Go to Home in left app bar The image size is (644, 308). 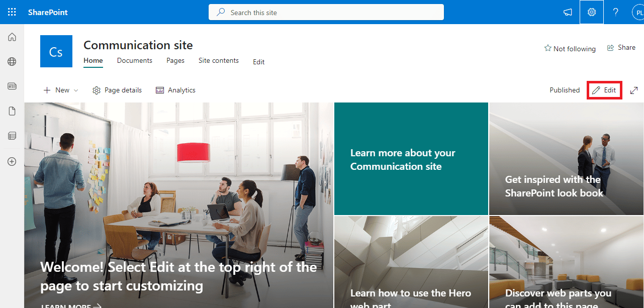[12, 37]
